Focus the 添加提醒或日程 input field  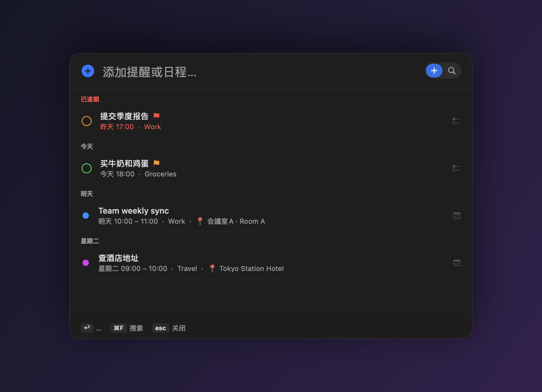pos(150,72)
